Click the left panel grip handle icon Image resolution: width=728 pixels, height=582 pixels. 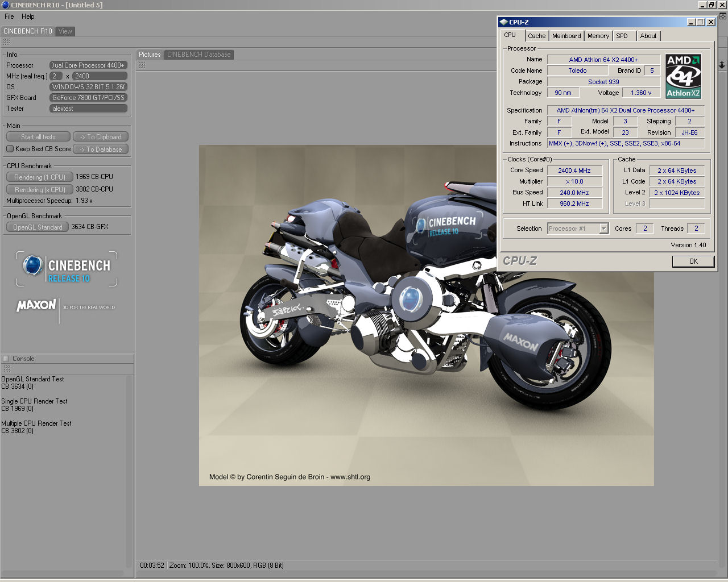[6, 42]
